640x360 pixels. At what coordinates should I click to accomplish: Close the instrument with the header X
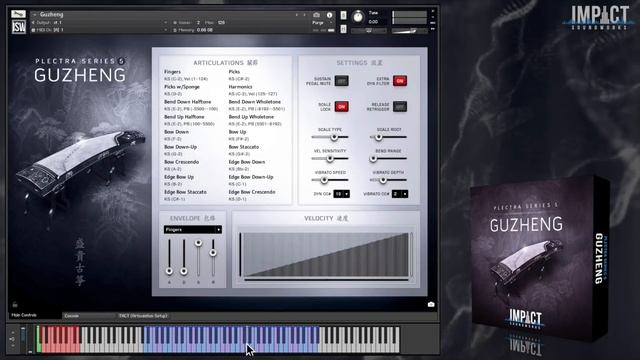pyautogui.click(x=433, y=12)
